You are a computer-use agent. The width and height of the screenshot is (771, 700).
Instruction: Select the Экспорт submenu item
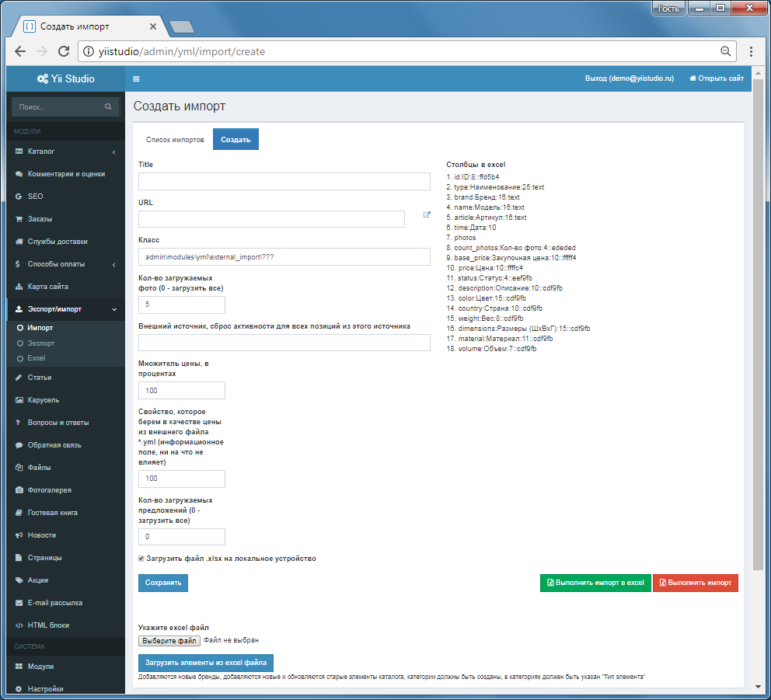(41, 343)
